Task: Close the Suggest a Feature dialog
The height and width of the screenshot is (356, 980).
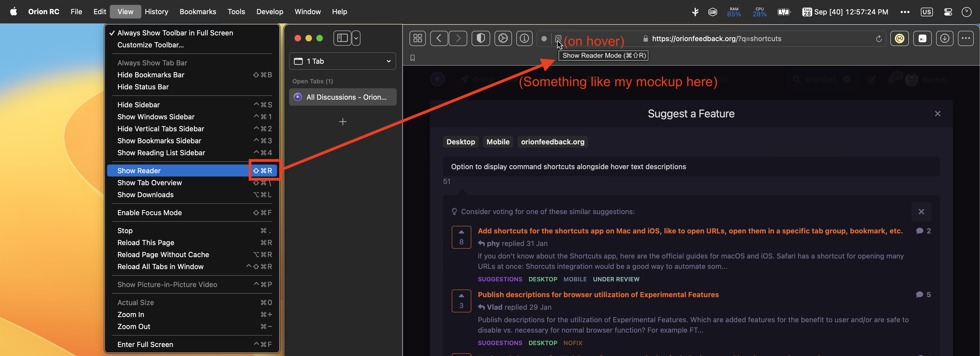Action: tap(937, 114)
